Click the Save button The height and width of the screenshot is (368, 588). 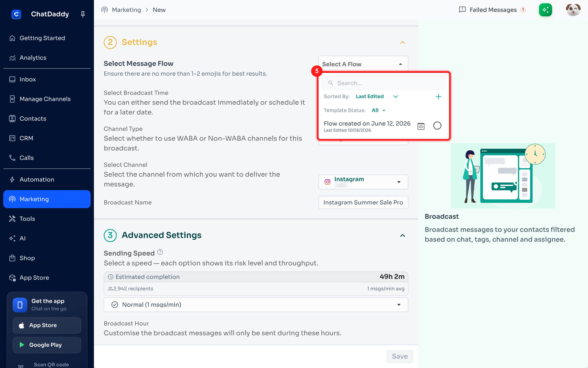pyautogui.click(x=400, y=356)
